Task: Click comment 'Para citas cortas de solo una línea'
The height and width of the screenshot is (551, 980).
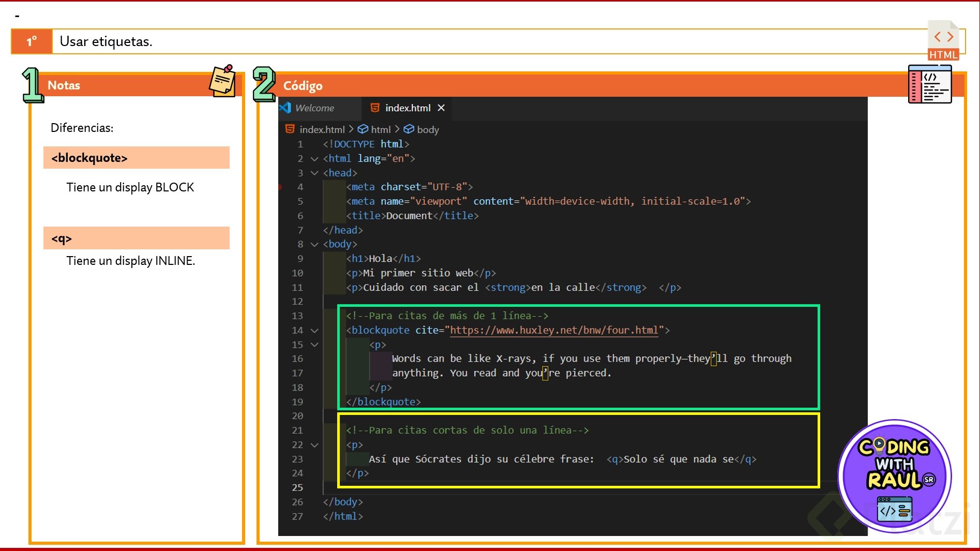Action: click(468, 430)
